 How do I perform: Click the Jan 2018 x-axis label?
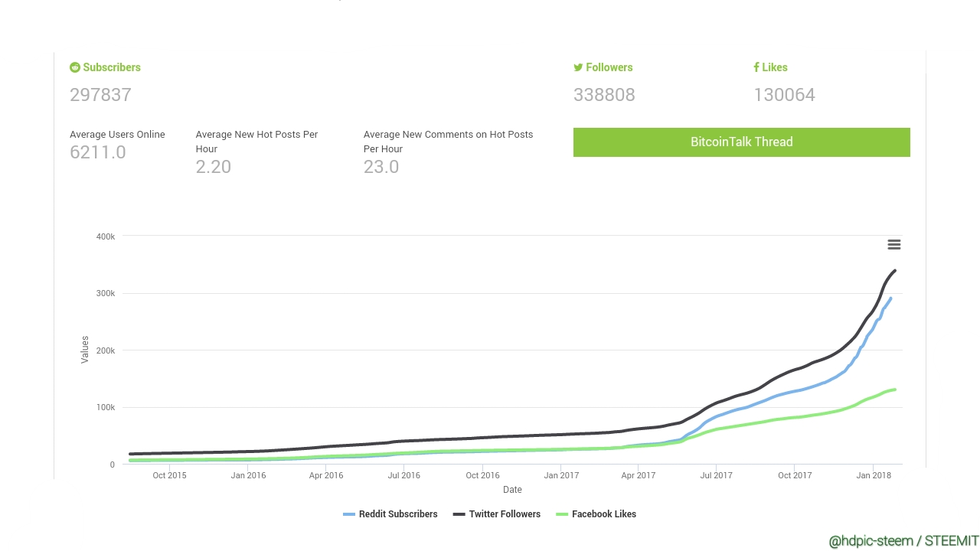point(874,475)
